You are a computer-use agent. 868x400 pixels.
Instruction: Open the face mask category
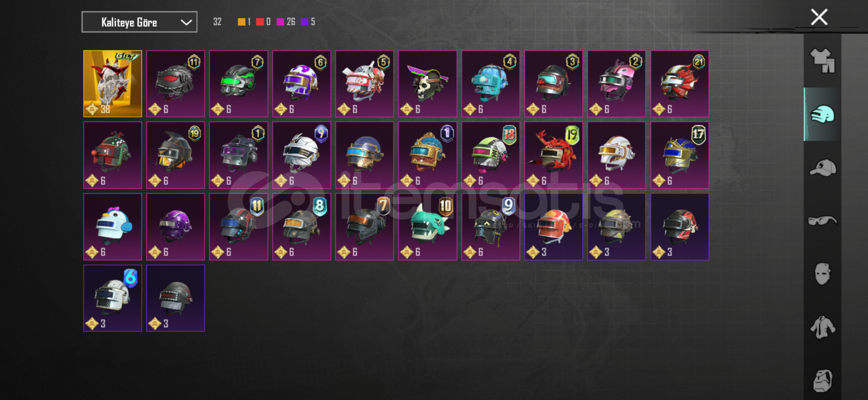pos(822,274)
